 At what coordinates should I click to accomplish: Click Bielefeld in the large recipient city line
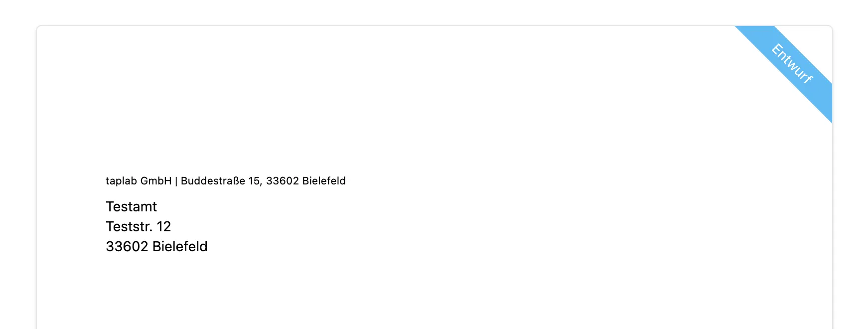[180, 246]
